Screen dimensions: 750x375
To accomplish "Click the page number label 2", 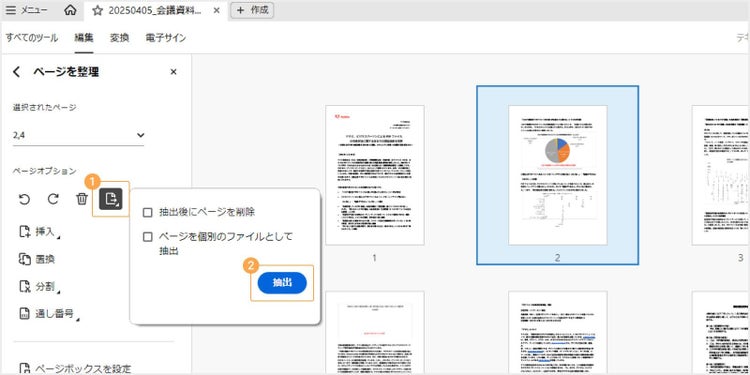I will (x=558, y=258).
